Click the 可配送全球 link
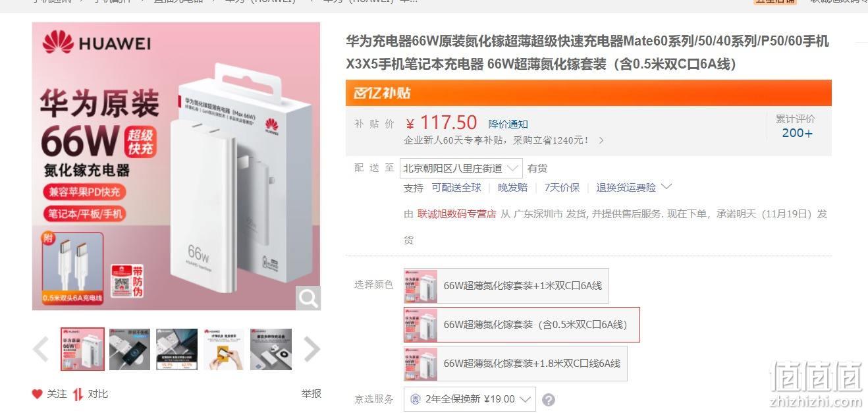The width and height of the screenshot is (868, 413). [456, 187]
